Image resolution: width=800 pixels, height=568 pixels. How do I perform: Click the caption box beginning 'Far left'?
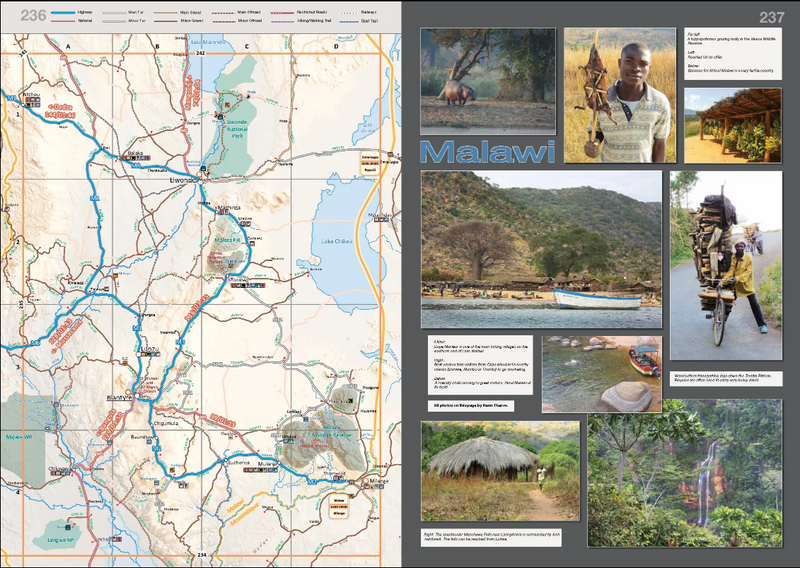tap(733, 54)
